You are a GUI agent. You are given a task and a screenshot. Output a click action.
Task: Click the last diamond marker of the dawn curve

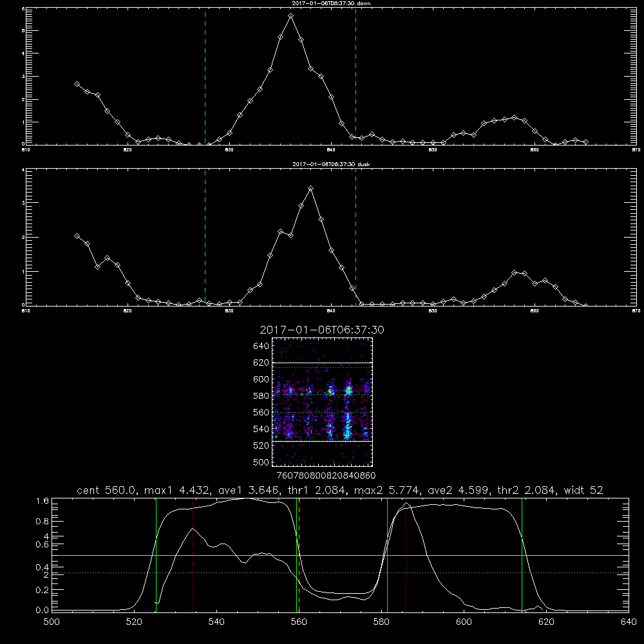coord(585,142)
